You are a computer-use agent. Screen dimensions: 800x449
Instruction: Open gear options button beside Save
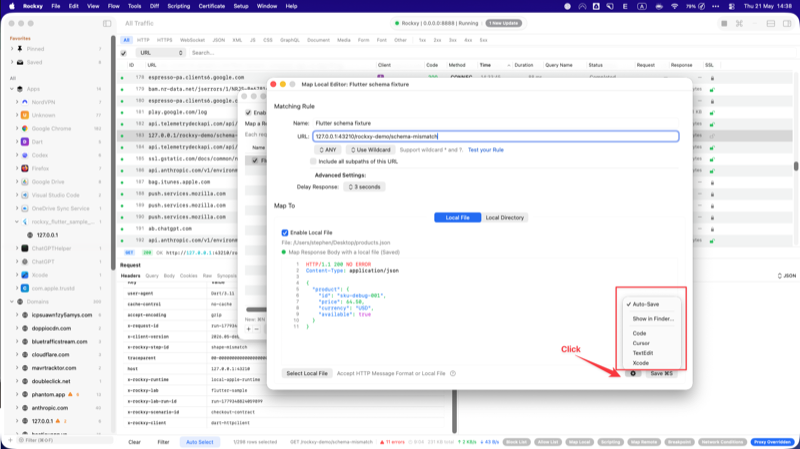(633, 373)
